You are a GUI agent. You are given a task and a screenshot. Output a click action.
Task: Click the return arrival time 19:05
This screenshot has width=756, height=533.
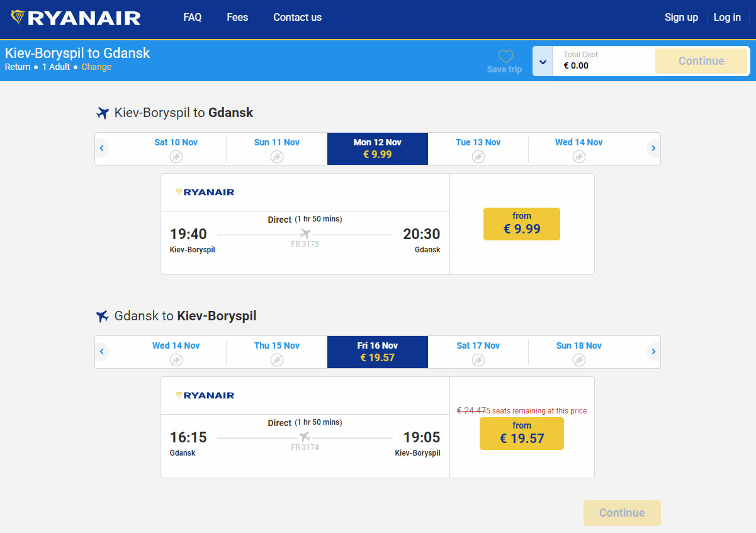422,437
